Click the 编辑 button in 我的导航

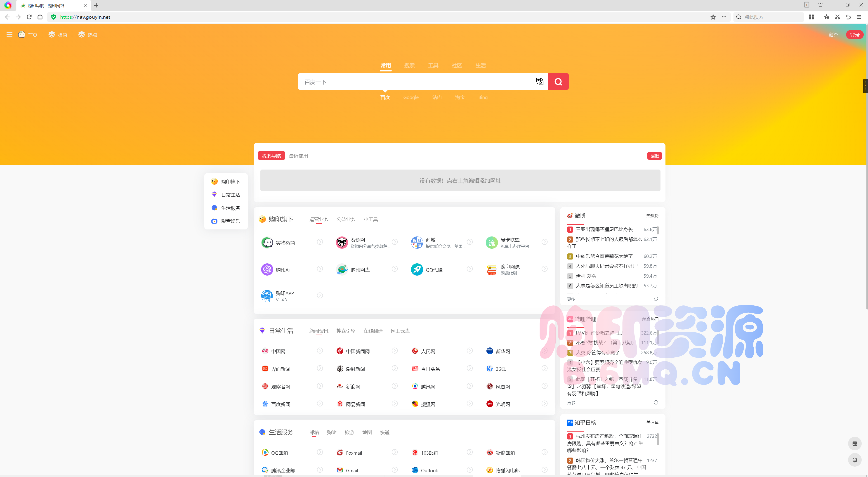click(x=654, y=156)
